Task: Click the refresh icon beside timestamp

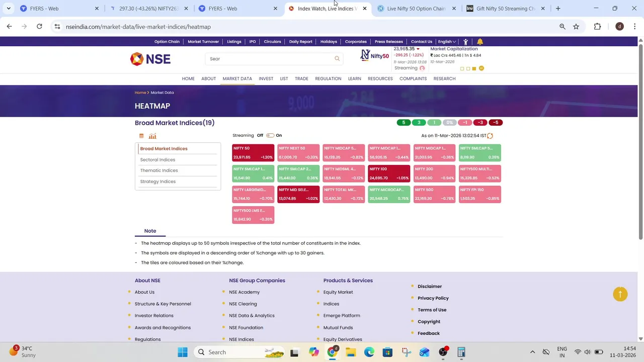Action: tap(490, 136)
